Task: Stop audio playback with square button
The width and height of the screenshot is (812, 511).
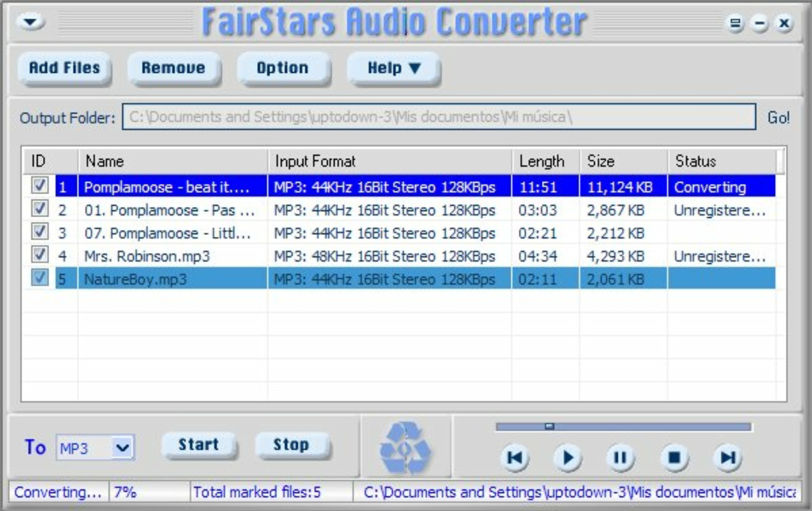Action: 674,457
